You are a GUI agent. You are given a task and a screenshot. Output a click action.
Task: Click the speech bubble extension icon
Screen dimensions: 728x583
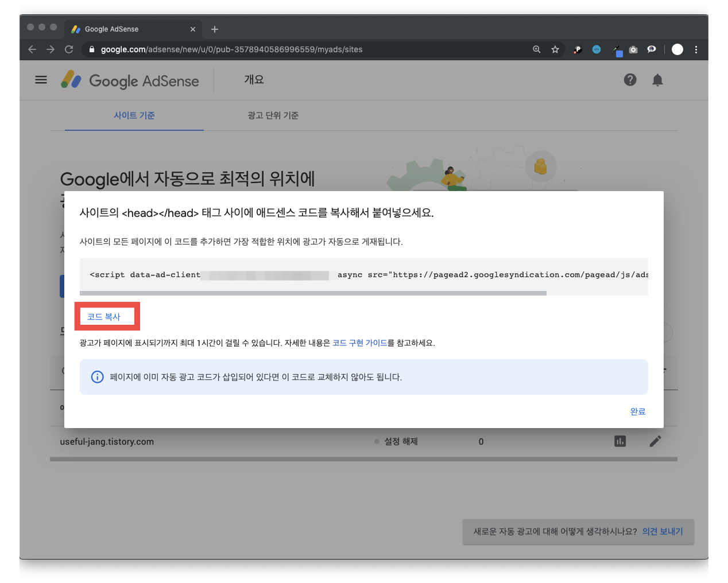click(652, 49)
